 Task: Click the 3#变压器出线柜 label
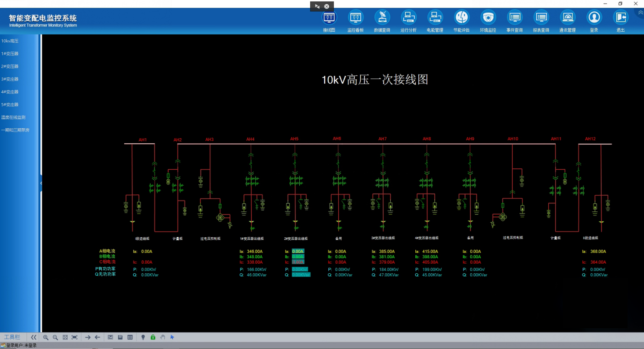coord(383,238)
